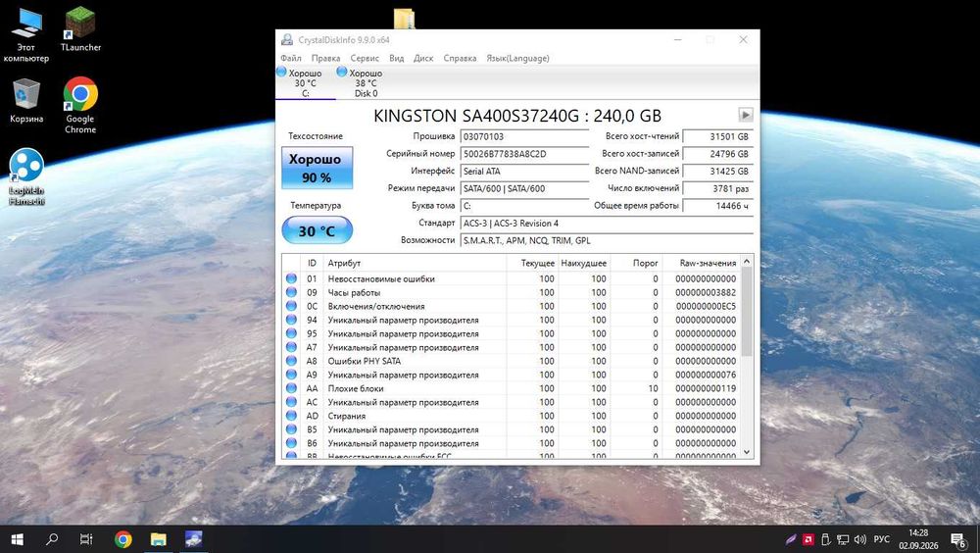Image resolution: width=980 pixels, height=553 pixels.
Task: Select the Disk 0 tab at 38 °C
Action: tap(366, 82)
